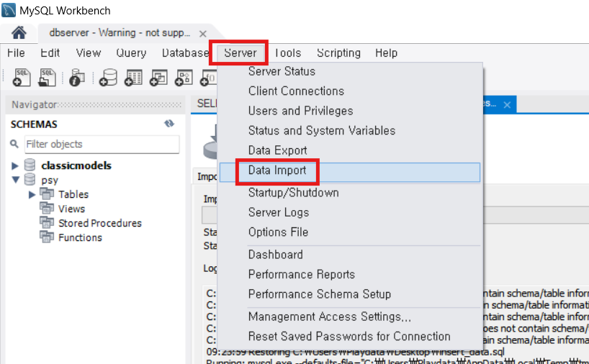Viewport: 589px width, 364px height.
Task: Open Options File menu entry
Action: [350, 232]
